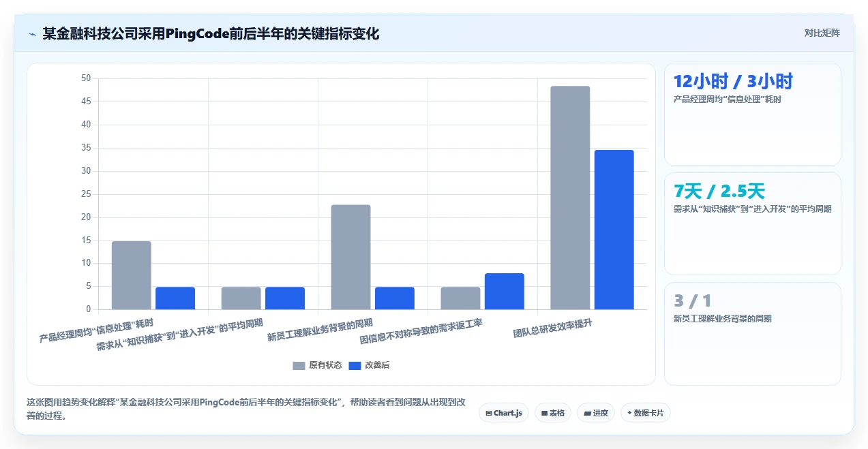Click the x-axis label 产品经理周均"信息处理"耗时

coord(96,330)
